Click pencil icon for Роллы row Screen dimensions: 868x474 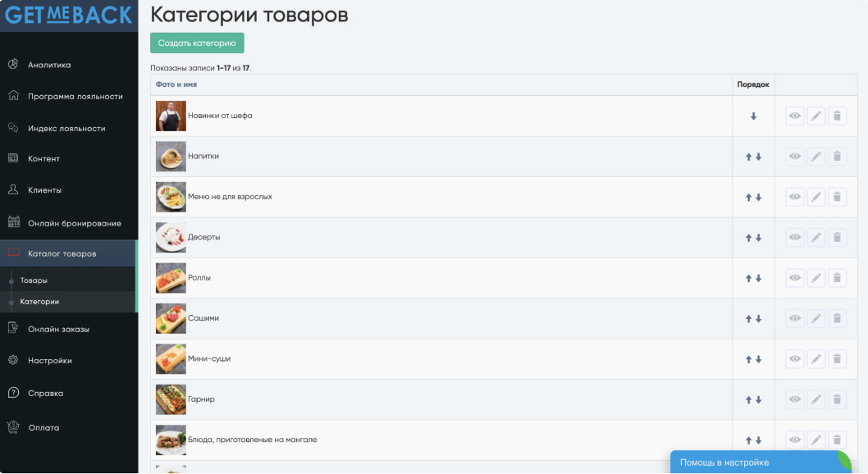pos(815,278)
